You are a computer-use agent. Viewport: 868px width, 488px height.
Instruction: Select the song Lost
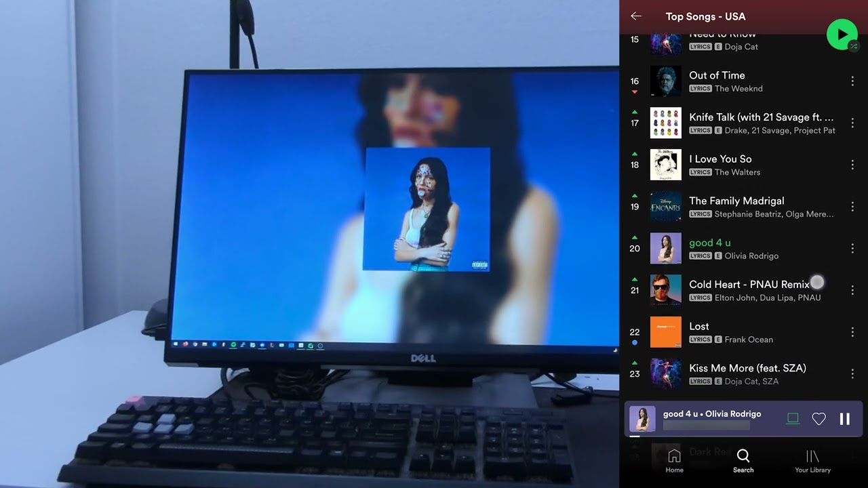coord(699,327)
